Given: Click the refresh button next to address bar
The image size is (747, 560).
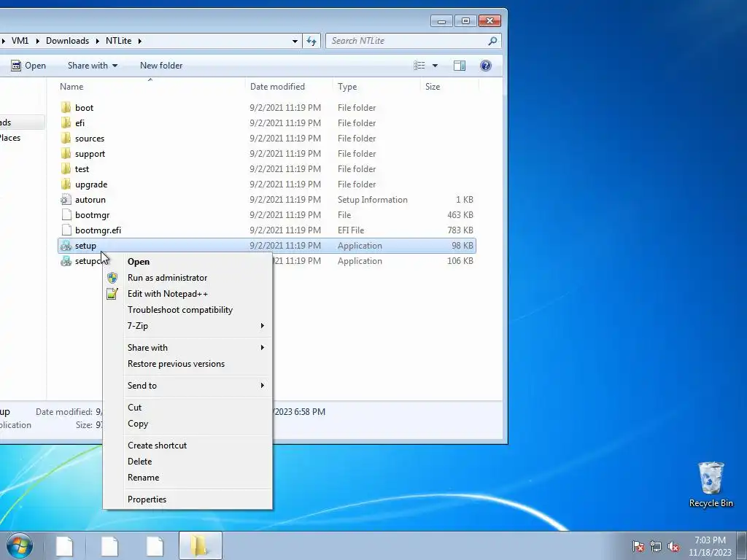Looking at the screenshot, I should [x=311, y=41].
